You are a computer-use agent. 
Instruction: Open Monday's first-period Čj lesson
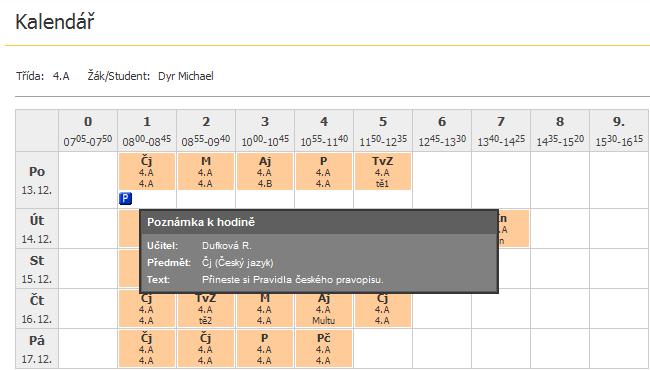[x=147, y=172]
